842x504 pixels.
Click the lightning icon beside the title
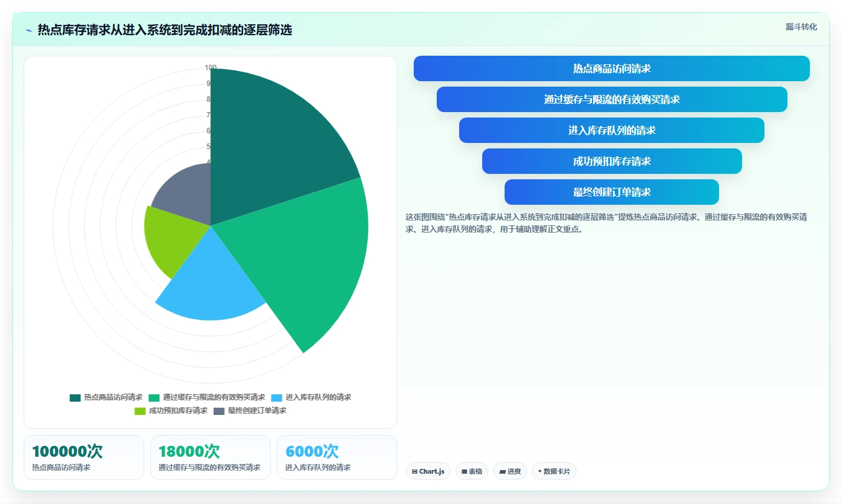tap(28, 30)
